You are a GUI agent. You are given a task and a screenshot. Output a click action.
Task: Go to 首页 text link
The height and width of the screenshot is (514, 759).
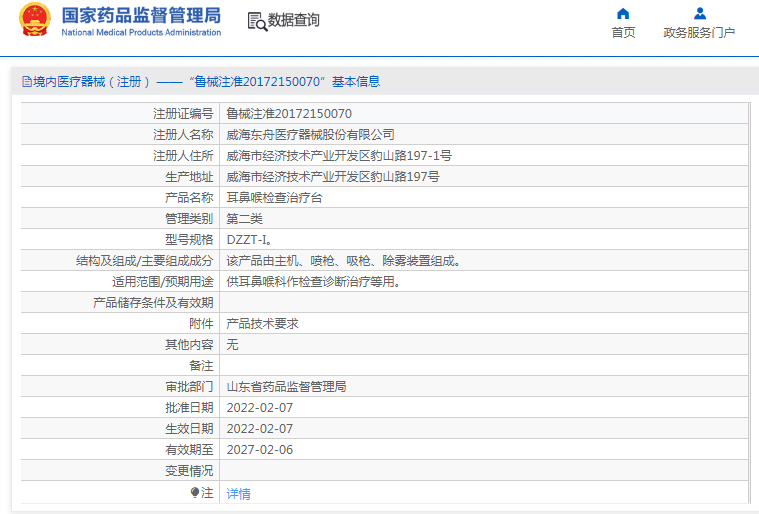(x=623, y=32)
